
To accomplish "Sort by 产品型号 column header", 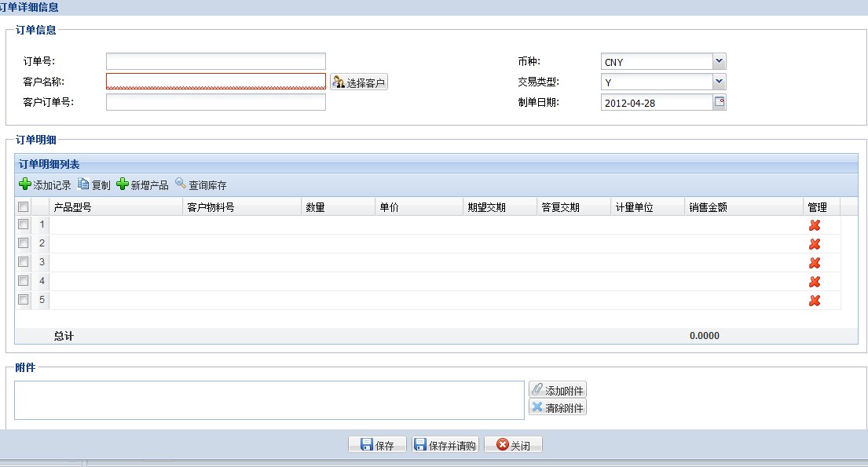I will click(115, 207).
